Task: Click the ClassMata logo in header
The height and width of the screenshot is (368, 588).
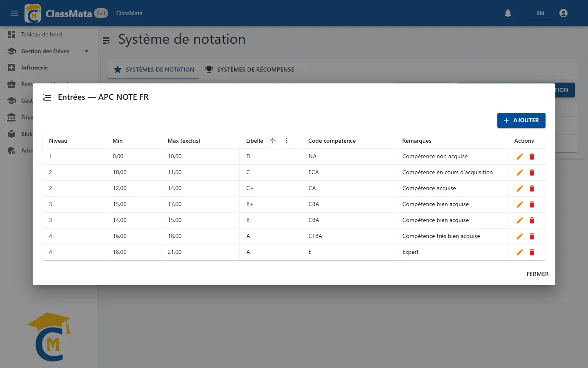Action: (33, 13)
